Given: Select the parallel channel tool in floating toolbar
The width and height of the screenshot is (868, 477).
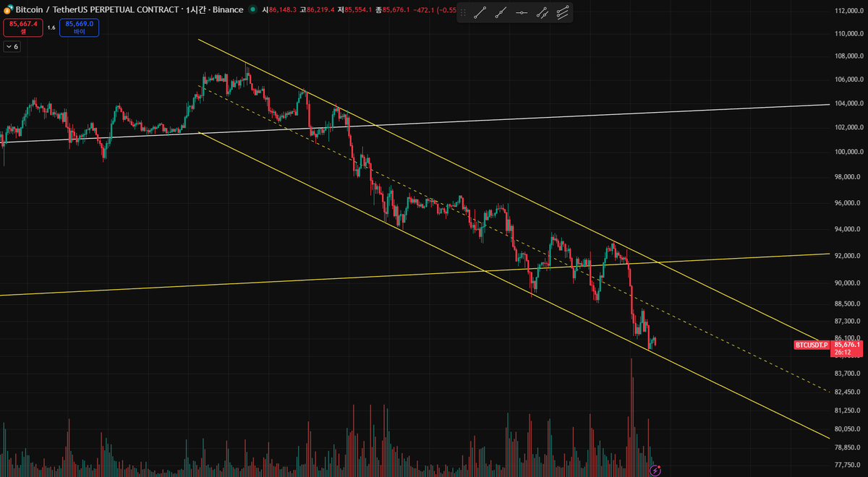Looking at the screenshot, I should tap(563, 12).
